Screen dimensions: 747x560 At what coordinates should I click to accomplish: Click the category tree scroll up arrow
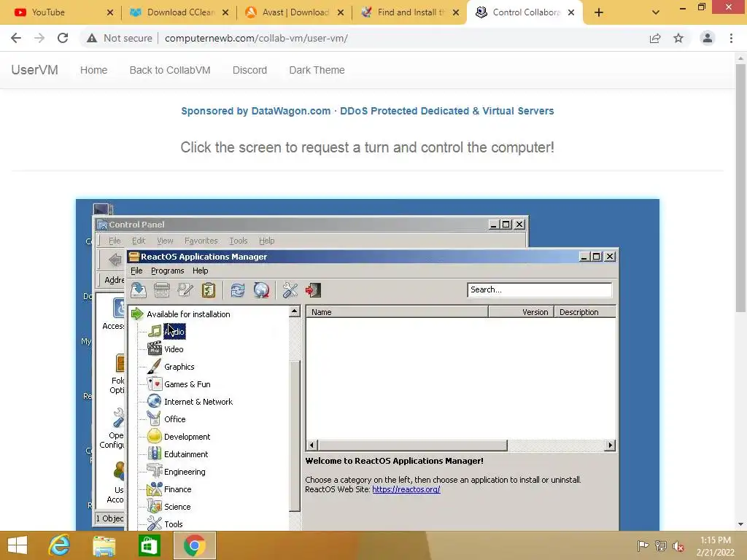tap(295, 311)
